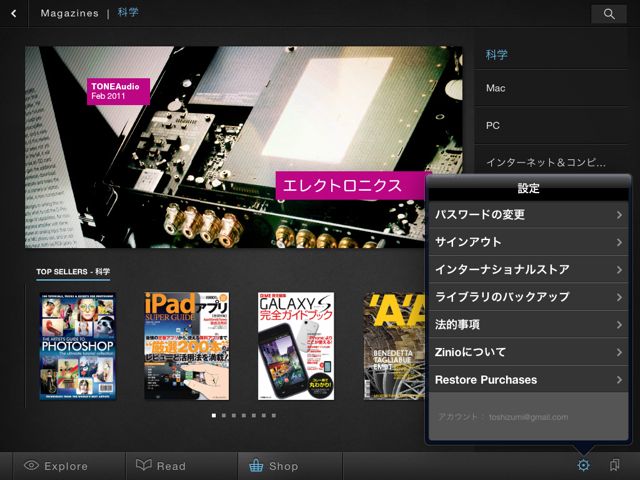This screenshot has height=480, width=640.
Task: Select the Shop tab label
Action: coord(284,466)
